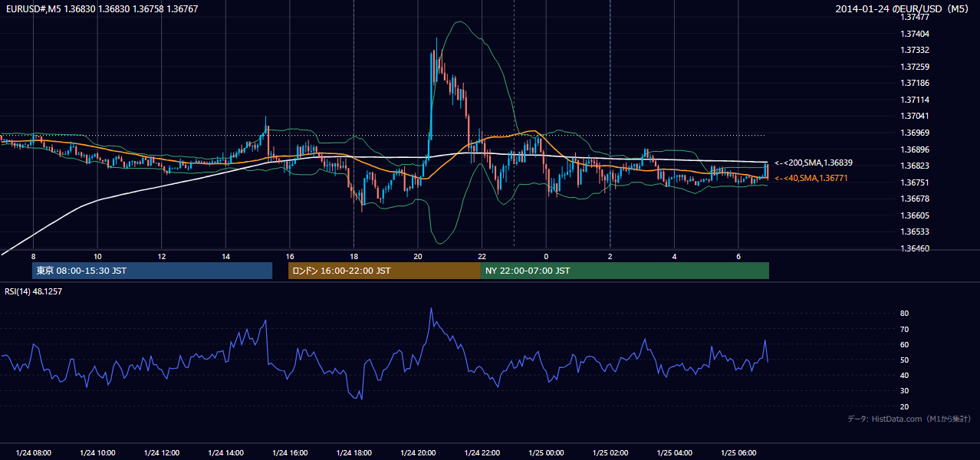This screenshot has height=460, width=980.
Task: Click the RSI axis level 40
Action: point(905,375)
